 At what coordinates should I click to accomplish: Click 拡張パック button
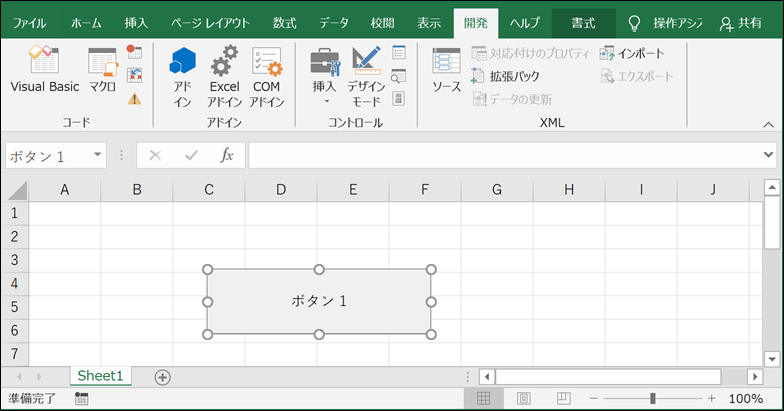pyautogui.click(x=506, y=76)
